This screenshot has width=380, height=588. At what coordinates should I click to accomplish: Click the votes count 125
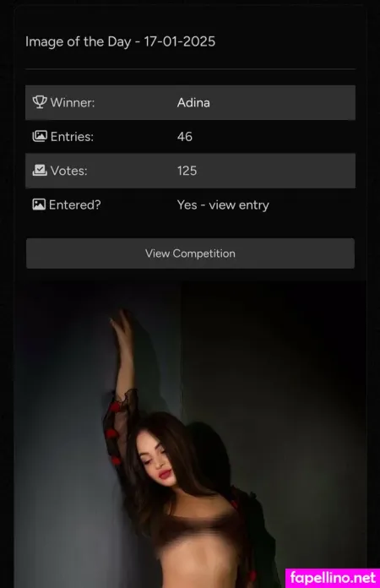pos(187,171)
